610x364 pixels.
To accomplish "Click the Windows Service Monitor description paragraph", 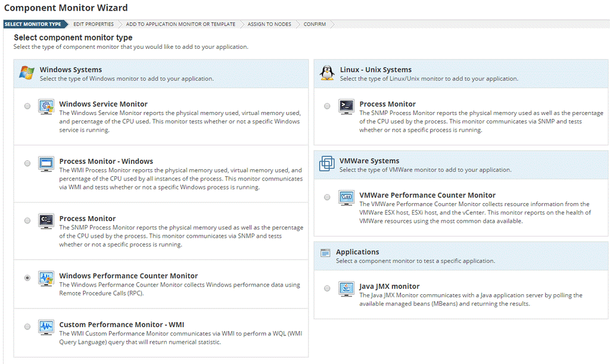I will (180, 122).
